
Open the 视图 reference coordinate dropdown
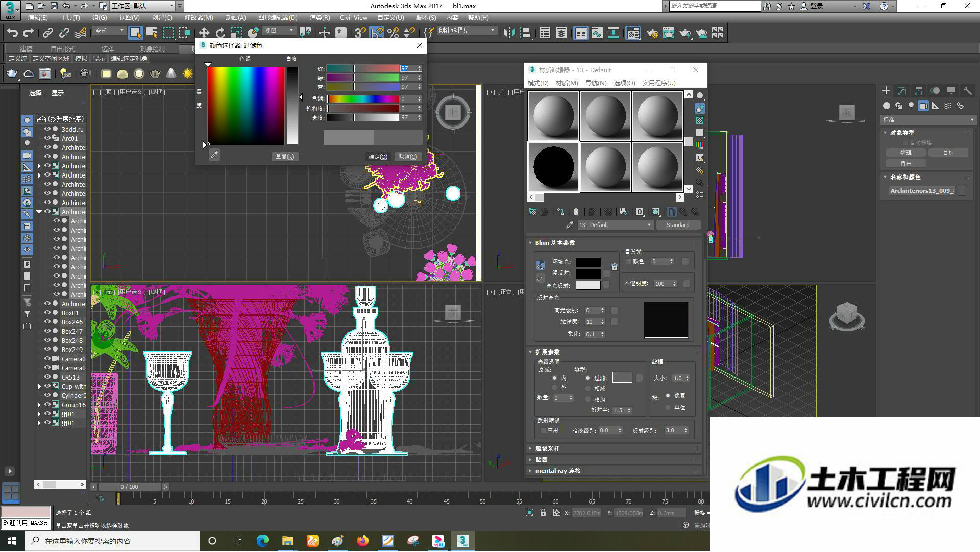(279, 31)
